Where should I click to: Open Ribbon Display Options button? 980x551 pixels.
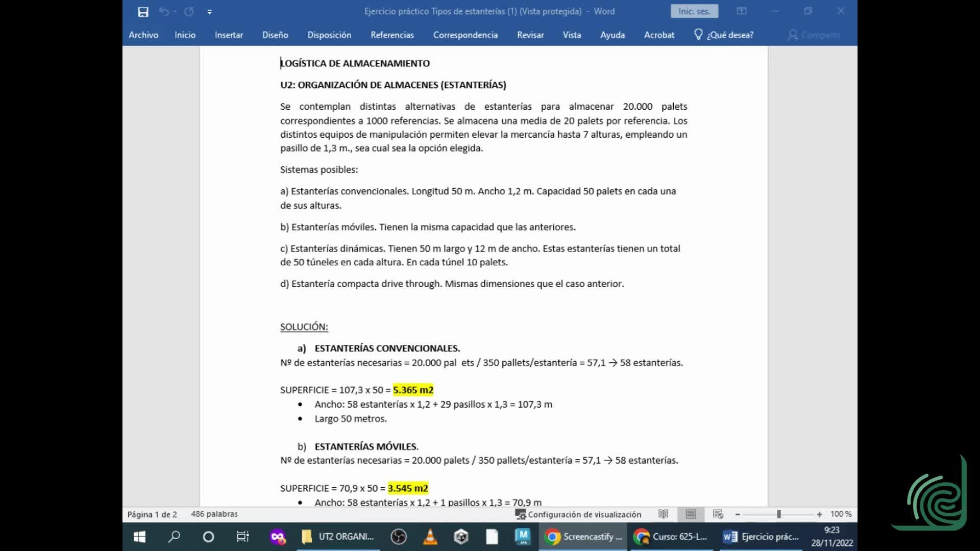741,11
